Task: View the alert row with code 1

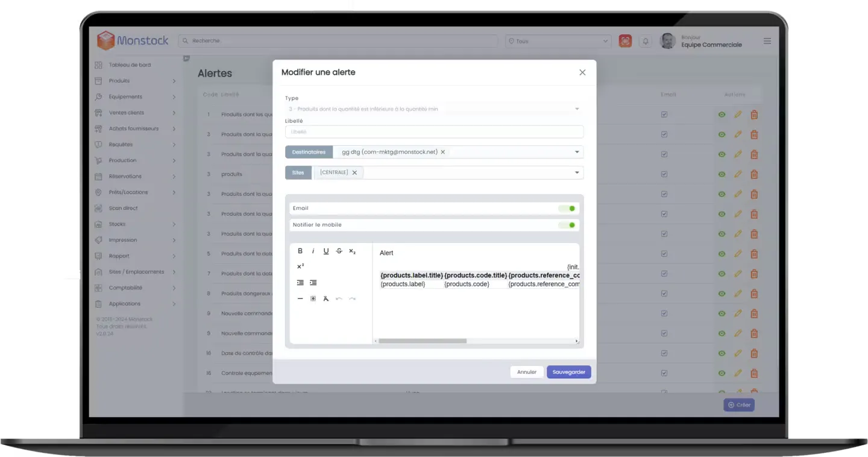Action: [722, 115]
